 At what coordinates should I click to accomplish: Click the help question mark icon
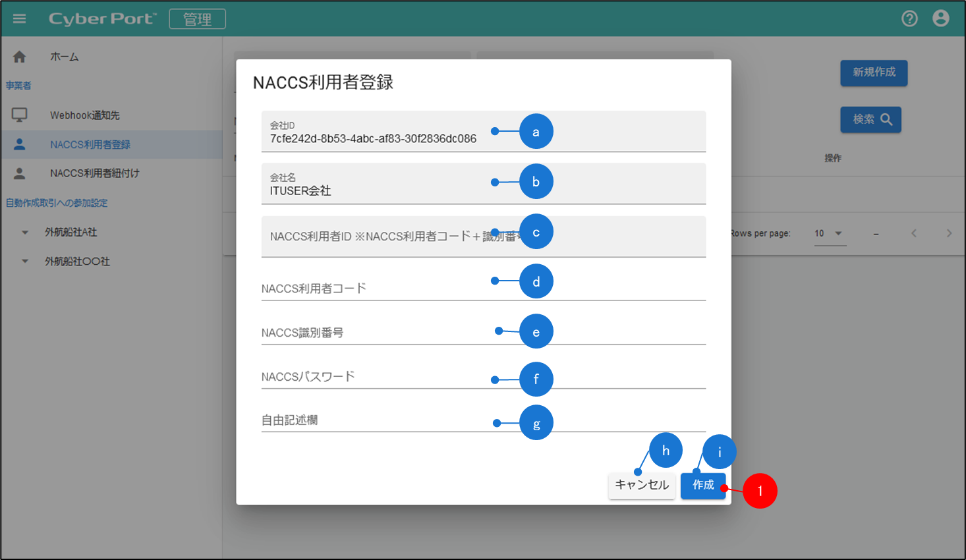(909, 18)
